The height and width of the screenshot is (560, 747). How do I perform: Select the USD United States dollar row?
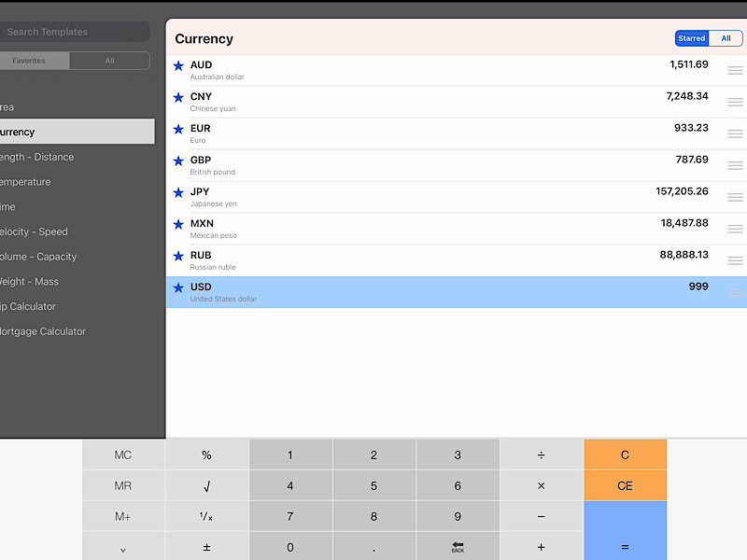(x=448, y=292)
